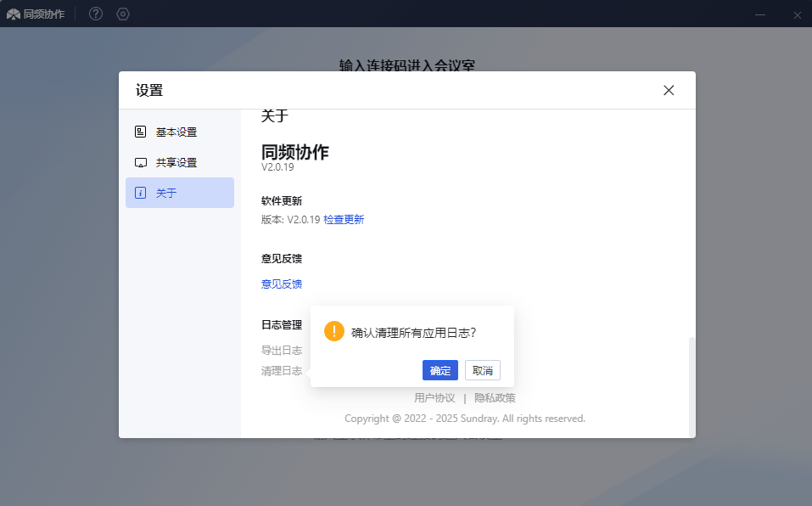The image size is (812, 506).
Task: Confirm log clearing with 确定
Action: (440, 370)
